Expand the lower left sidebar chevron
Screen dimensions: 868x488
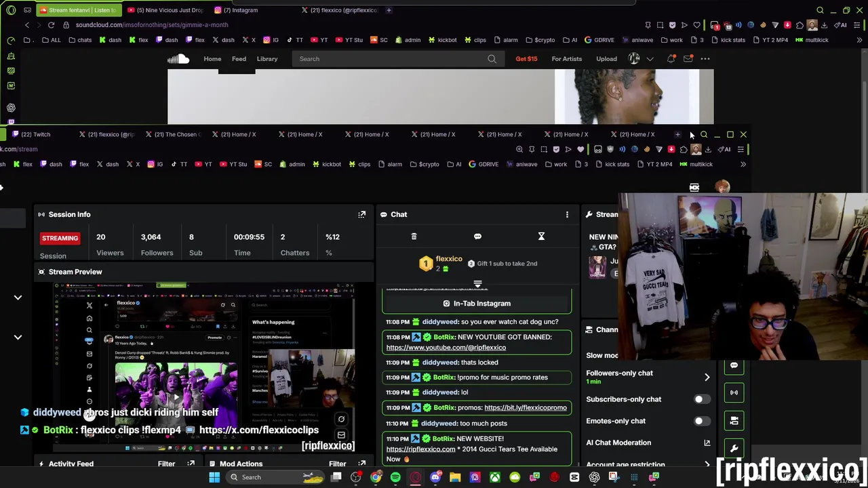tap(18, 337)
